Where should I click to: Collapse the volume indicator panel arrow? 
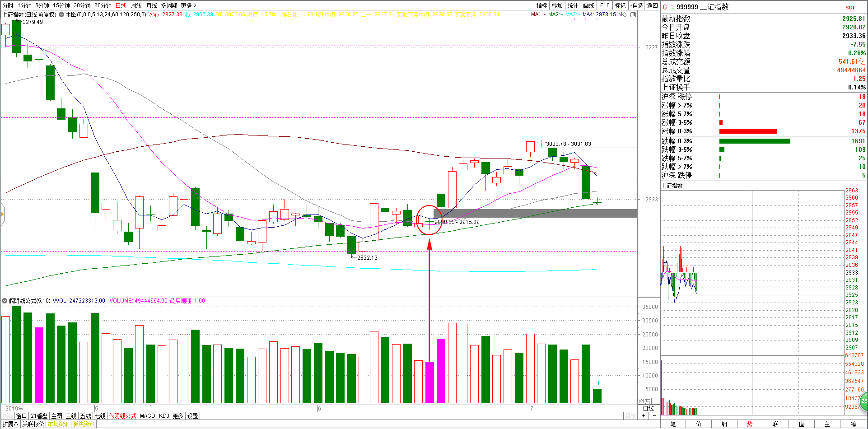pyautogui.click(x=5, y=301)
